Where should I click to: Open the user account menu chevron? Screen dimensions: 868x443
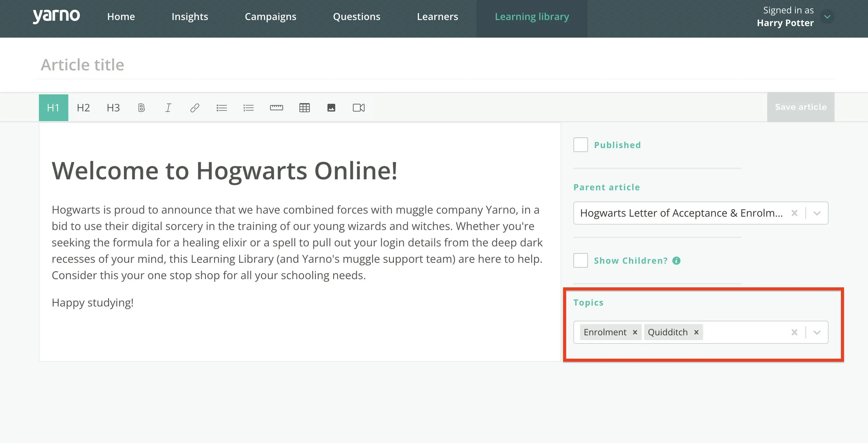827,16
